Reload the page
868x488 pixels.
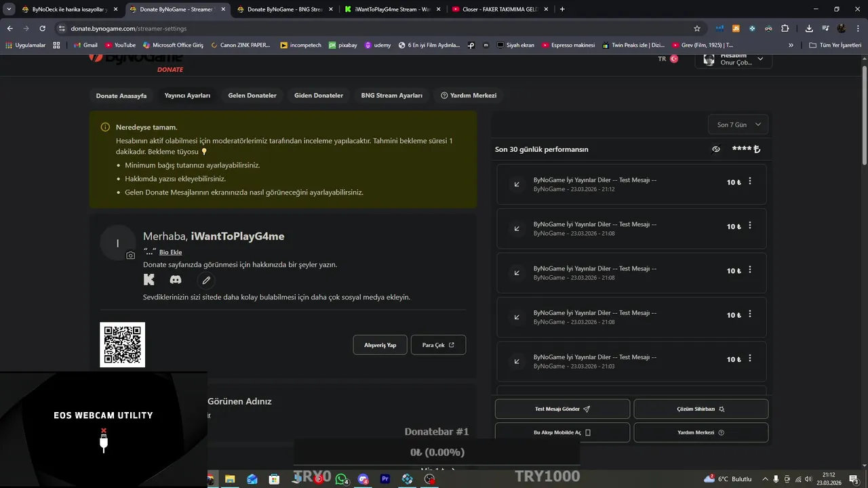[42, 28]
